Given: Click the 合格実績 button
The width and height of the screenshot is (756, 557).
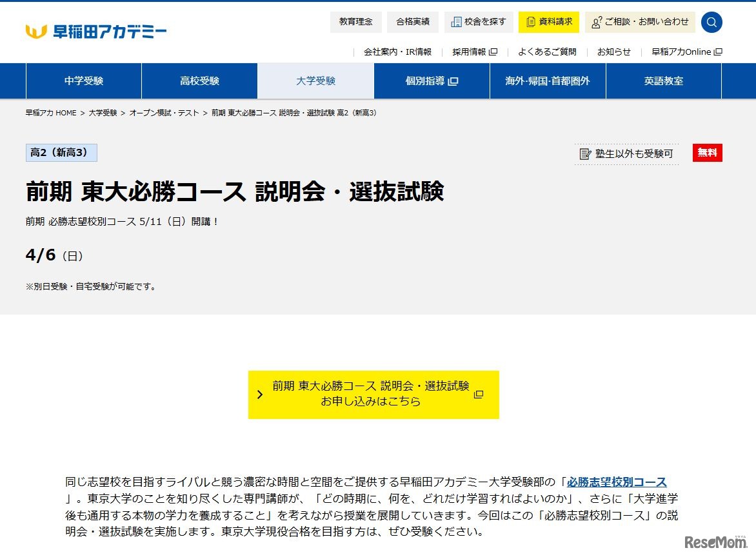Looking at the screenshot, I should [x=412, y=21].
